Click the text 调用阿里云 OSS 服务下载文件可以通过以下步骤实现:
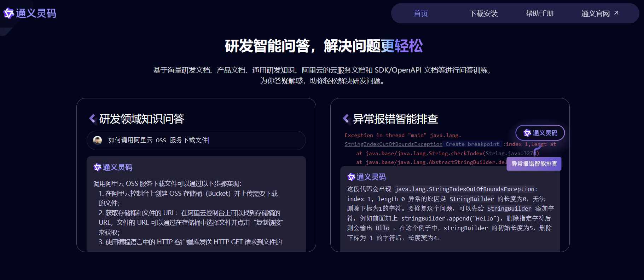This screenshot has height=280, width=644. click(x=167, y=183)
